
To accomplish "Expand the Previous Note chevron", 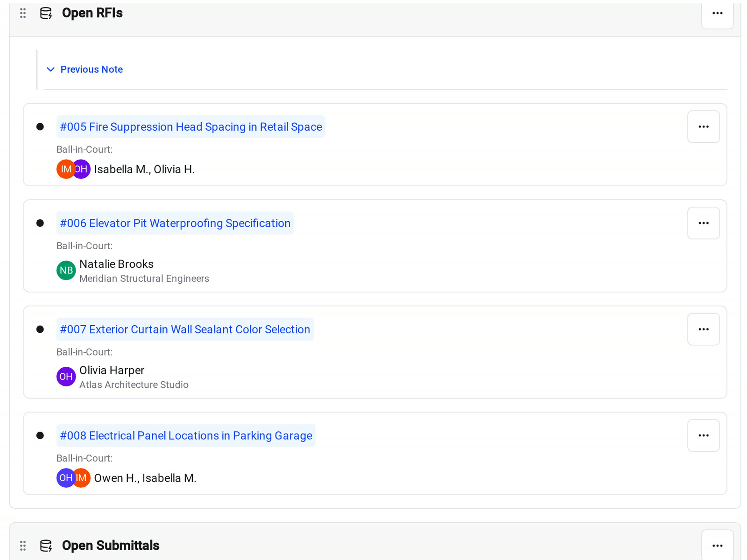I will point(51,70).
